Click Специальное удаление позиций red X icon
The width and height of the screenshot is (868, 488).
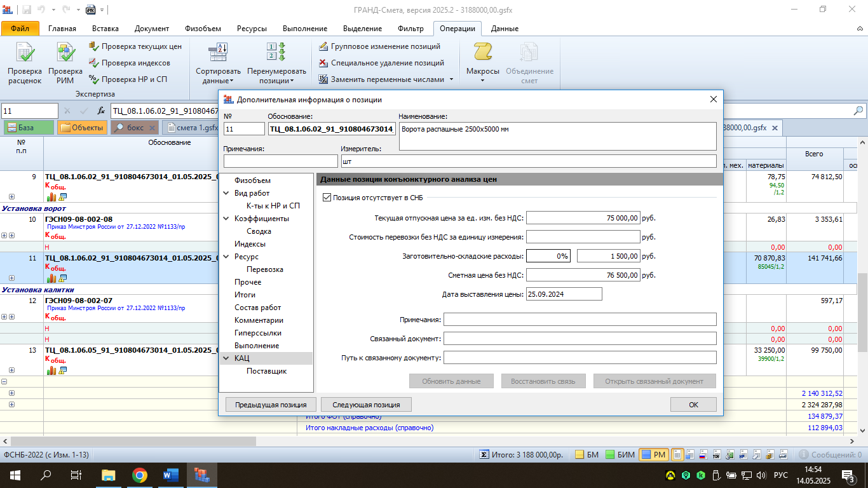(x=324, y=63)
